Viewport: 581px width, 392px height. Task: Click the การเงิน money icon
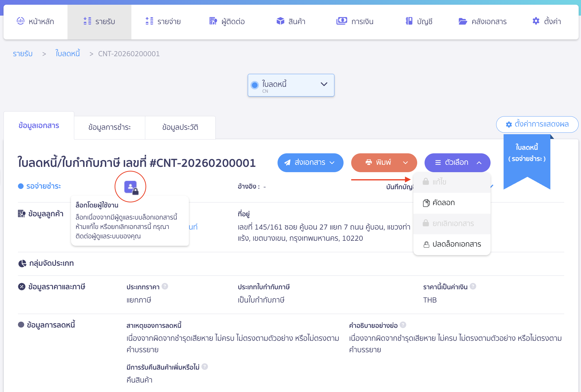coord(342,21)
